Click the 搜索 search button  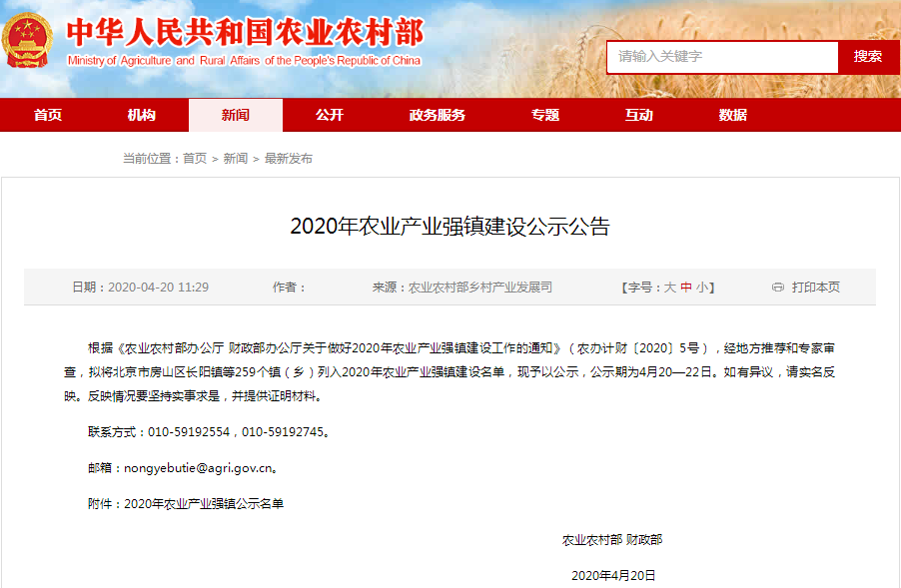tap(868, 57)
